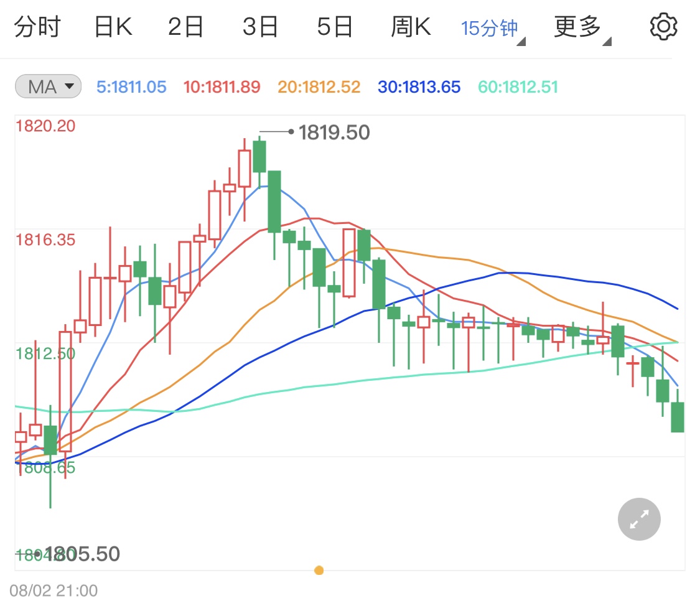Click the high price label 1819.50
Image resolution: width=700 pixels, height=611 pixels.
pos(334,133)
